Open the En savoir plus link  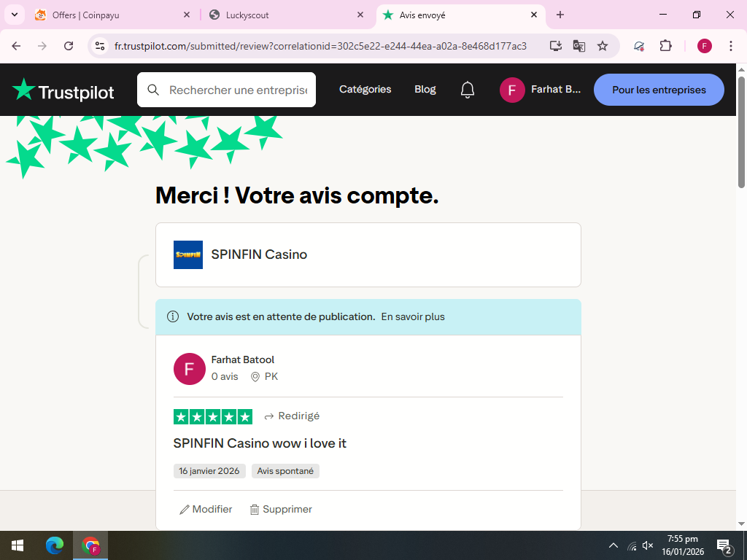(x=413, y=316)
